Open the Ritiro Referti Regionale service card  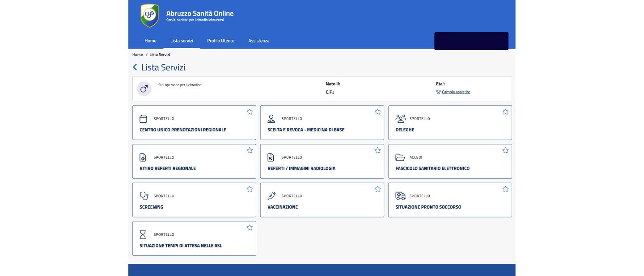[194, 162]
